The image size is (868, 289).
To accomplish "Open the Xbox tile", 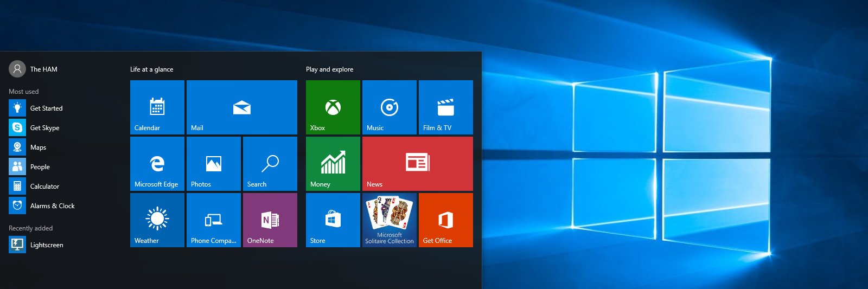I will (333, 107).
